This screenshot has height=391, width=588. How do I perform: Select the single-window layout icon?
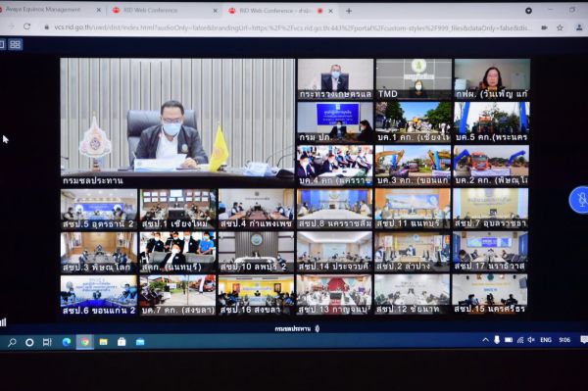(2, 45)
